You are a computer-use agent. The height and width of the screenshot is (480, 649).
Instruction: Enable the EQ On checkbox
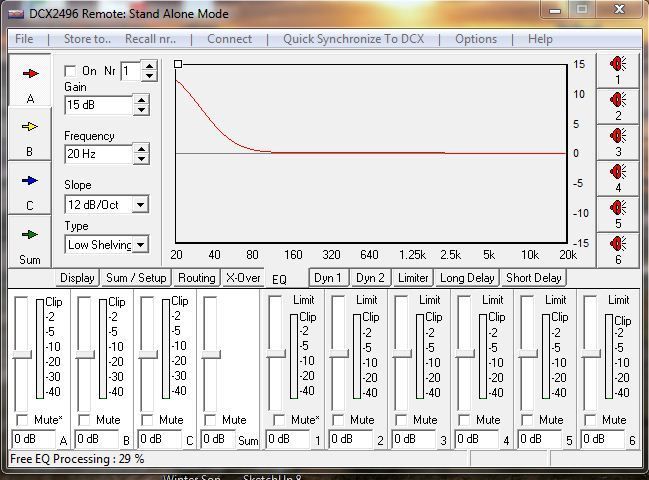click(71, 72)
